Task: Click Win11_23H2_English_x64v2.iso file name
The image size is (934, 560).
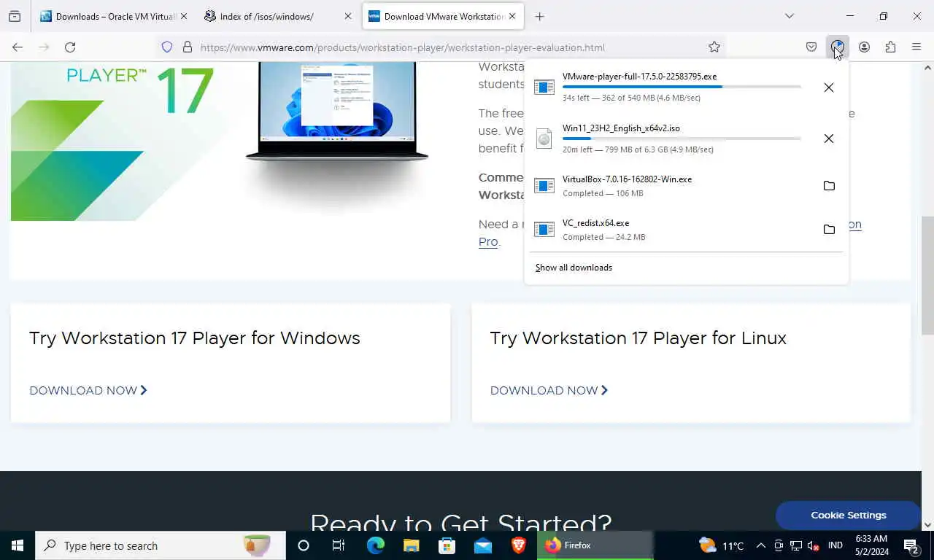Action: 621,128
